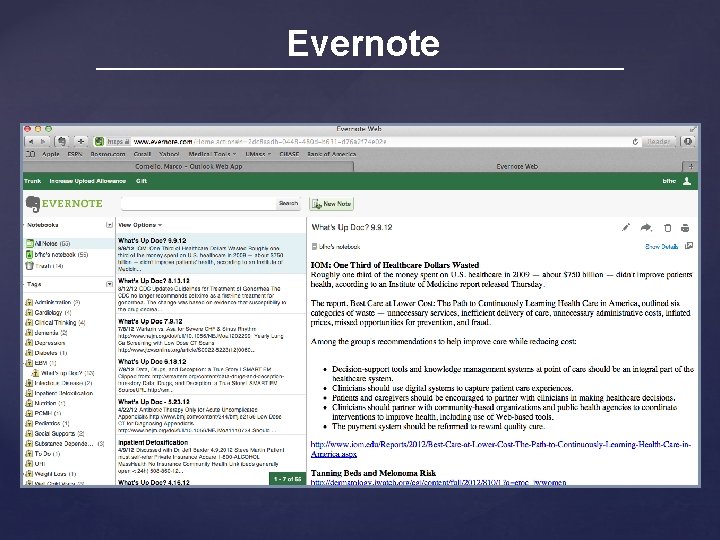Click the tag icon beside Social Supports
Viewport: 720px width, 540px height.
(29, 433)
